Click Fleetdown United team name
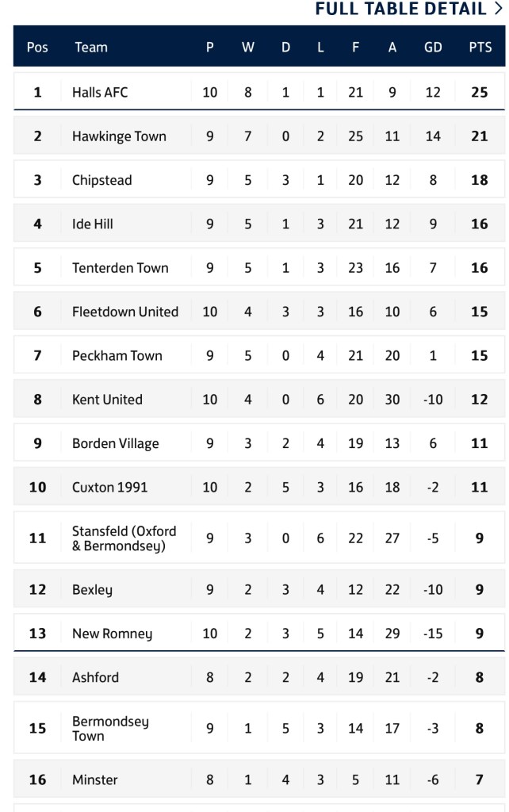The image size is (509, 812). pos(124,312)
